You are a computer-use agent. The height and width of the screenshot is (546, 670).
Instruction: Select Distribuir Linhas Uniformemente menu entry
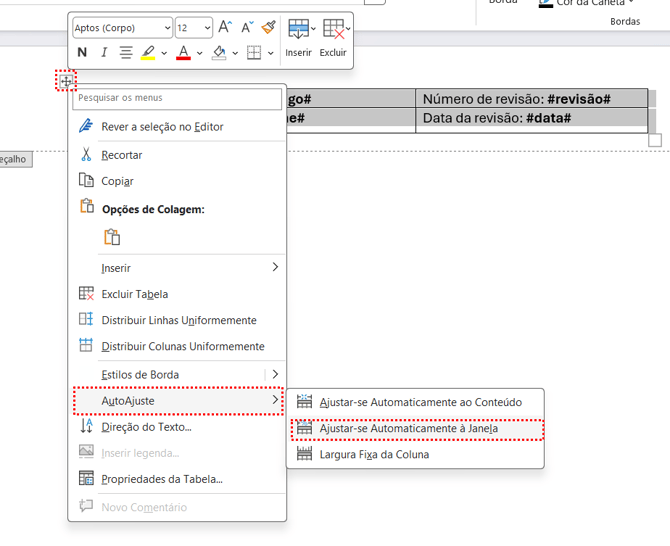178,320
